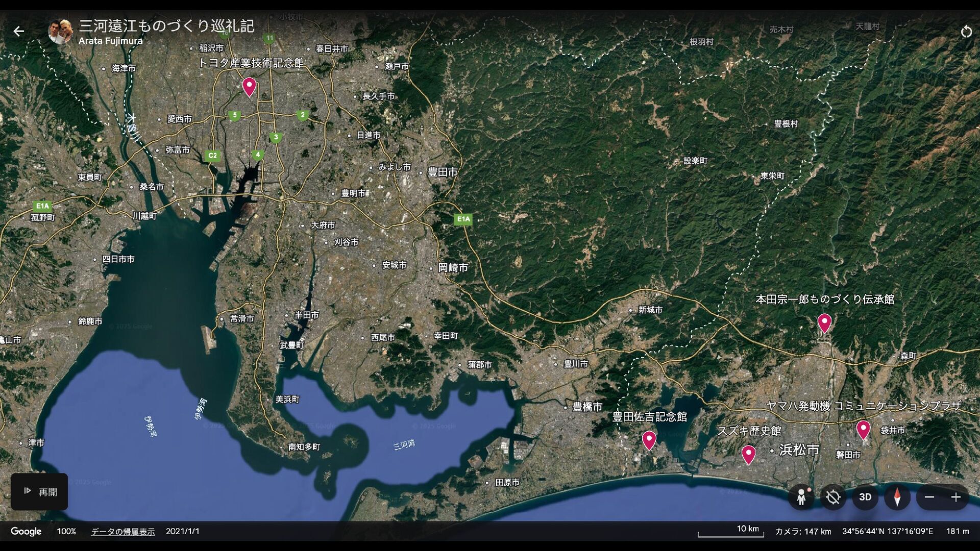Click the reload icon in top-right corner
This screenshot has width=980, height=551.
click(x=966, y=32)
